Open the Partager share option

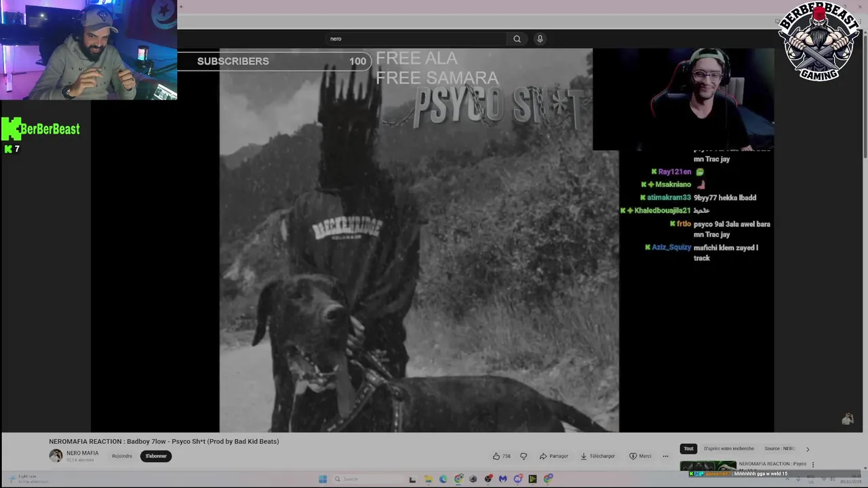(x=553, y=456)
